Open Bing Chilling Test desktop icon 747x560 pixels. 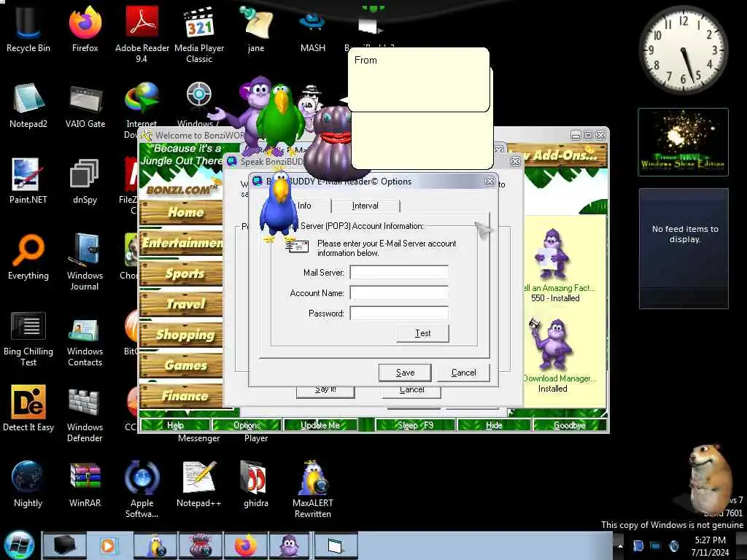point(28,338)
